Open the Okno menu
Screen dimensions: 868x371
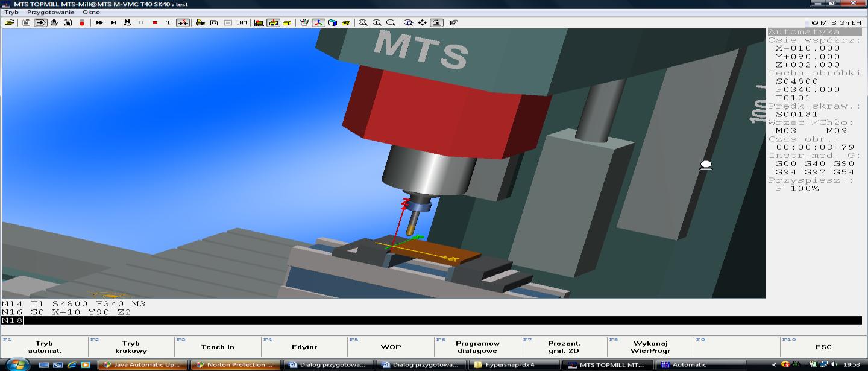tap(91, 12)
